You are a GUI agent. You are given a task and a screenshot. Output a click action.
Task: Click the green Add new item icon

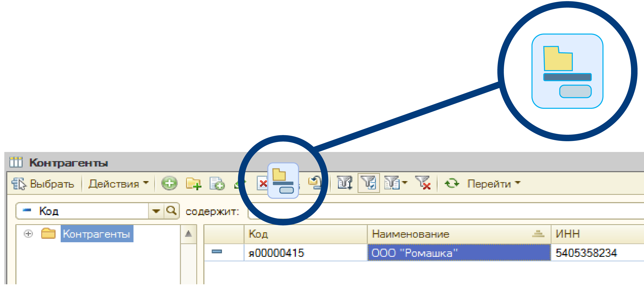[x=169, y=184]
